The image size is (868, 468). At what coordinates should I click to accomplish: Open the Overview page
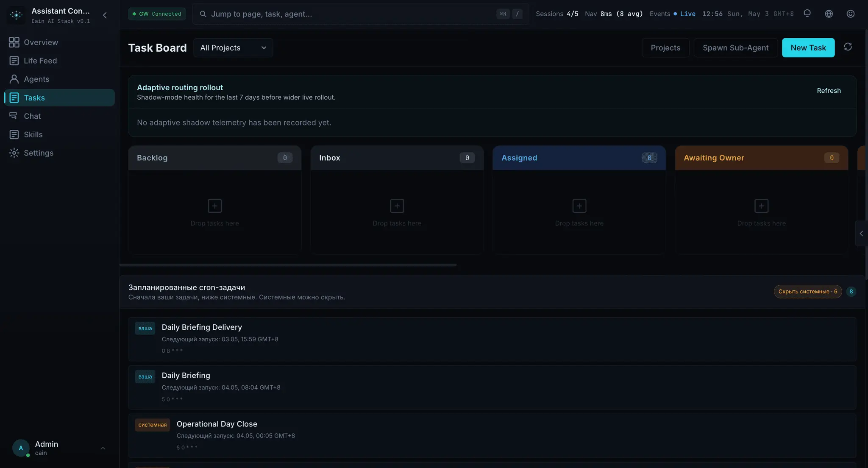tap(59, 42)
